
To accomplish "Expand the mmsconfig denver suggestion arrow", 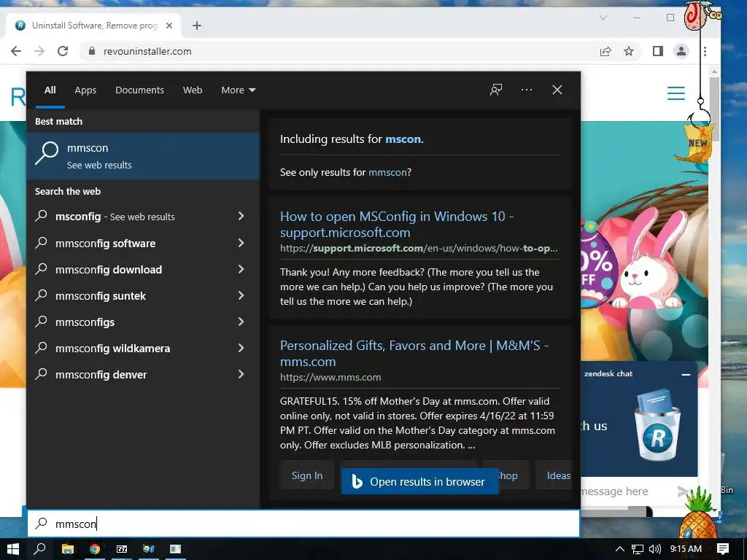I will pyautogui.click(x=241, y=374).
